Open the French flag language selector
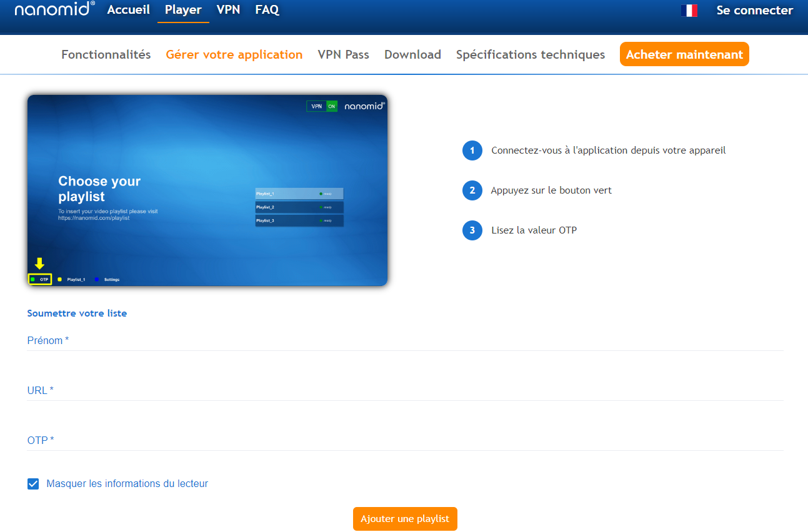Viewport: 808px width, 532px height. pos(689,11)
